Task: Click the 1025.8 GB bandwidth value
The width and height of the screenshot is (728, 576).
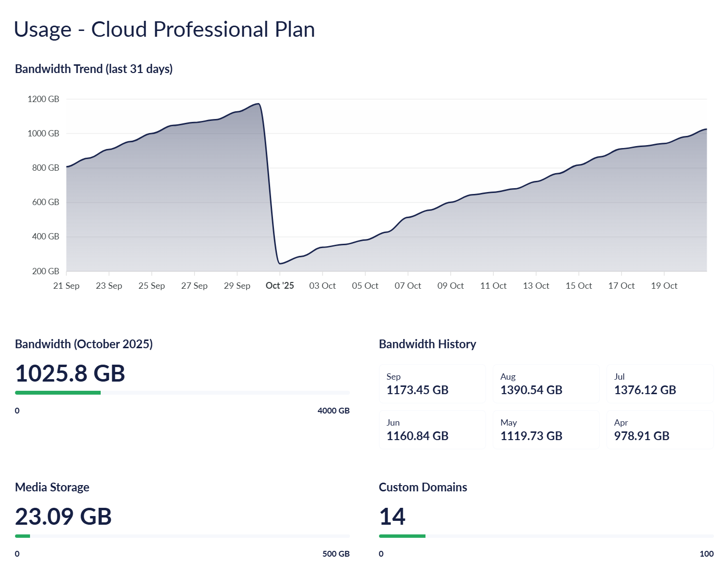Action: tap(70, 373)
